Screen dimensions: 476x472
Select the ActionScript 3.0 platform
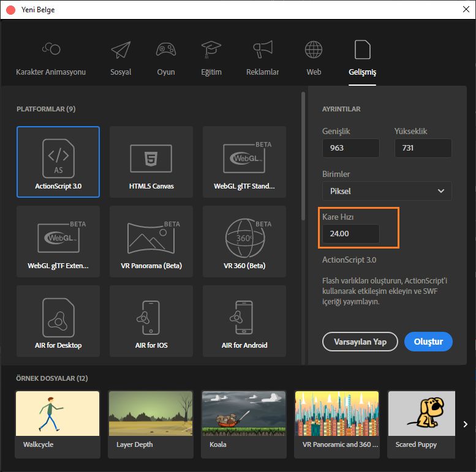point(58,162)
